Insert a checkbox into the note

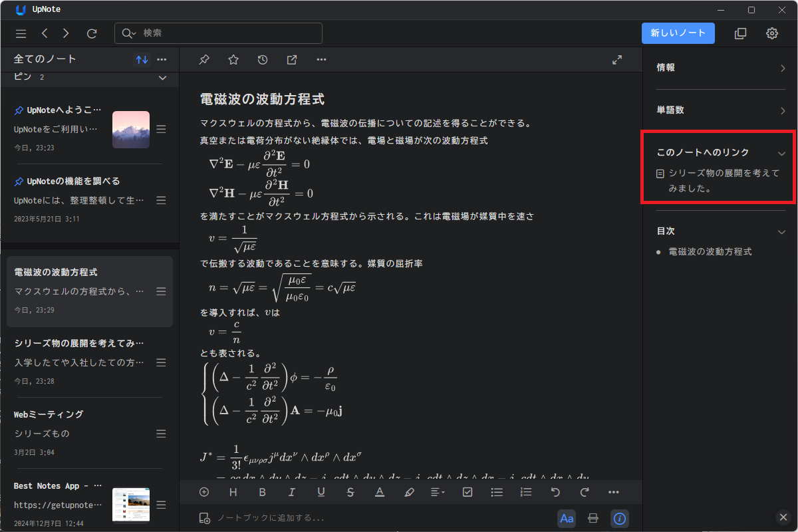[x=467, y=491]
